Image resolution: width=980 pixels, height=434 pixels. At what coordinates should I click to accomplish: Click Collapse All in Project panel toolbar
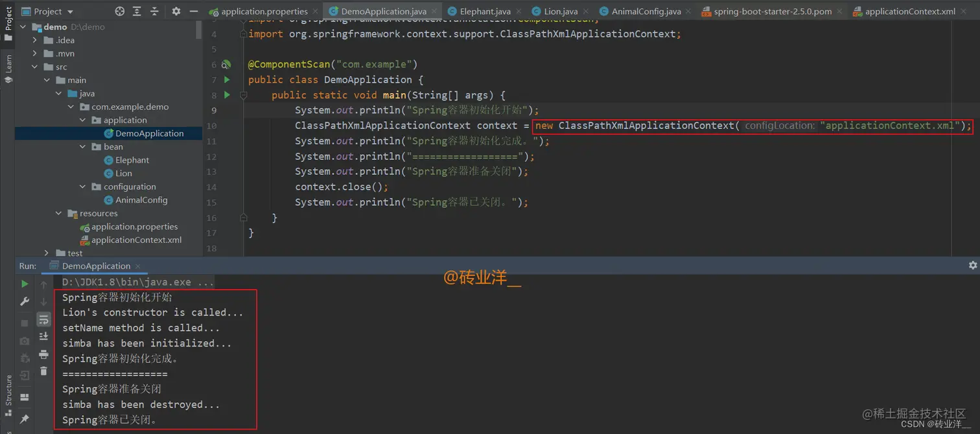click(154, 11)
